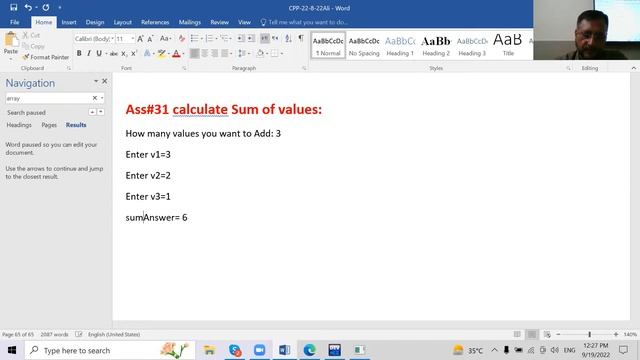Undo the last action
This screenshot has width=640, height=360.
tap(28, 7)
